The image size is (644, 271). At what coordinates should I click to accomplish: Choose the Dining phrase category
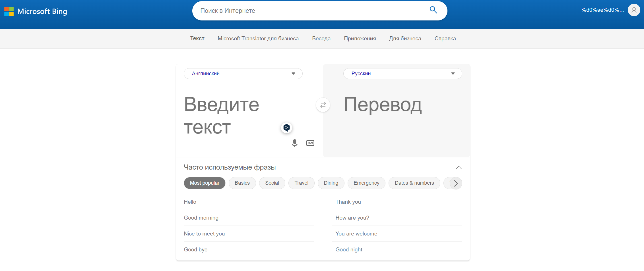331,183
